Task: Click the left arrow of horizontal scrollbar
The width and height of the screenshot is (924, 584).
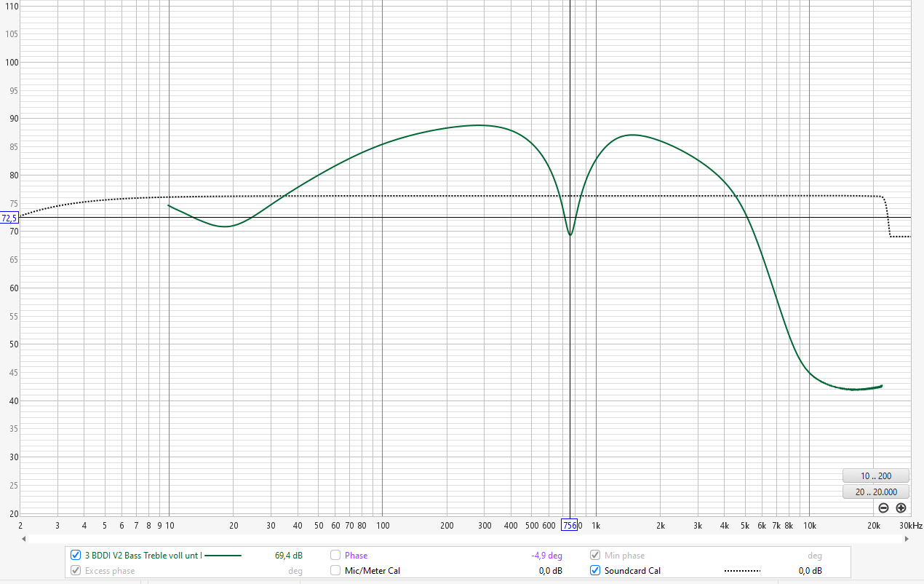Action: tap(24, 539)
